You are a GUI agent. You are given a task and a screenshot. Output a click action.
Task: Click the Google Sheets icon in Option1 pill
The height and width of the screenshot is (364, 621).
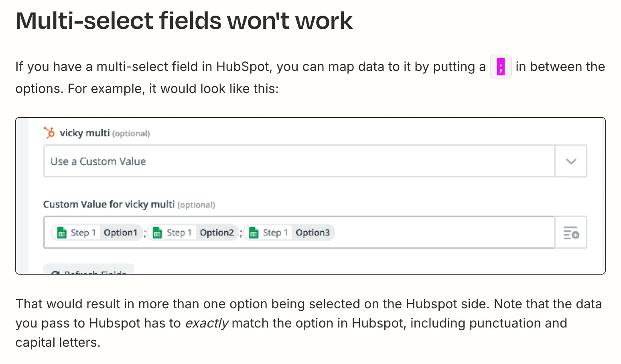click(x=61, y=233)
